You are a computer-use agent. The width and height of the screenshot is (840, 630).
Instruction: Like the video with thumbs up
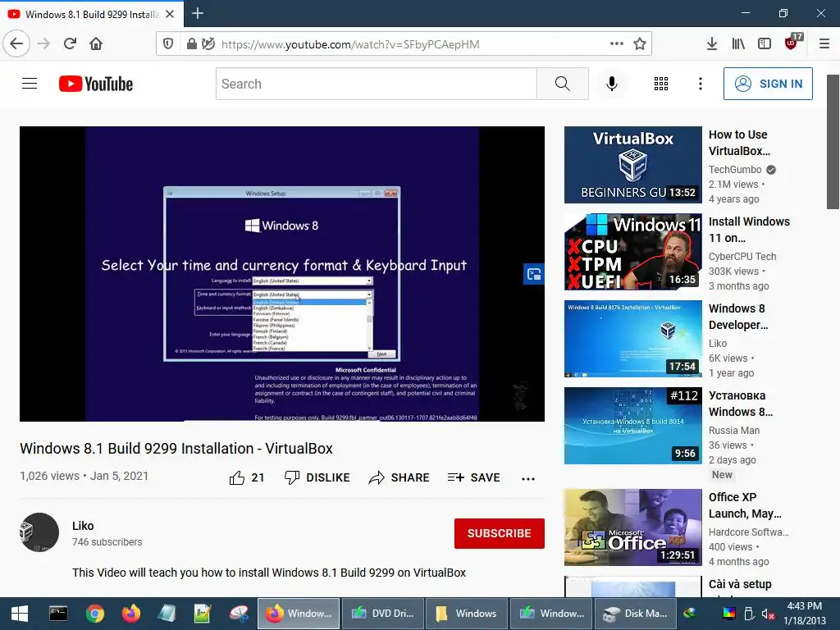(x=247, y=477)
